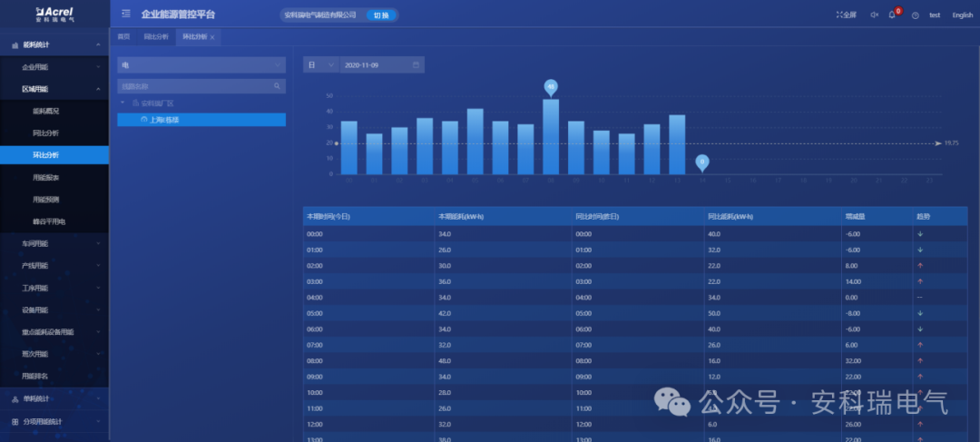Viewport: 980px width, 442px height.
Task: Select 上海E栋楼 in the tree
Action: pos(201,120)
